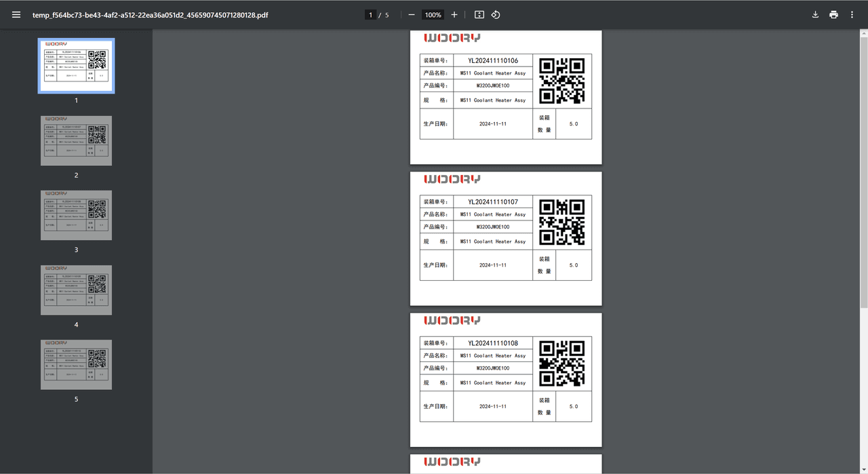Download the PDF file
The height and width of the screenshot is (474, 868).
point(815,14)
